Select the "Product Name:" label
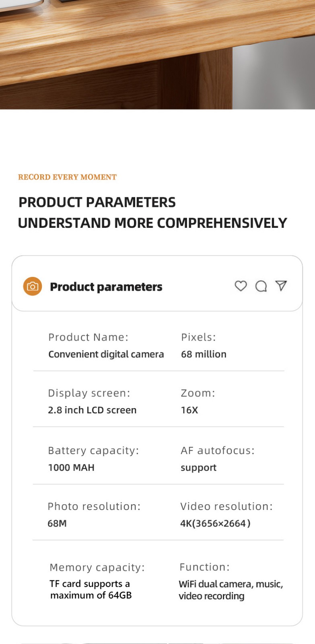The image size is (315, 644). click(x=88, y=337)
